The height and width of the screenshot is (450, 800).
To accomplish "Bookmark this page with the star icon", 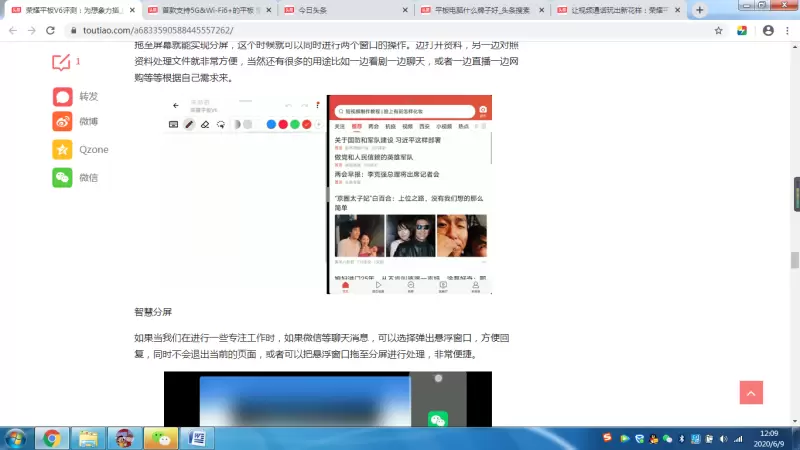I will click(718, 30).
